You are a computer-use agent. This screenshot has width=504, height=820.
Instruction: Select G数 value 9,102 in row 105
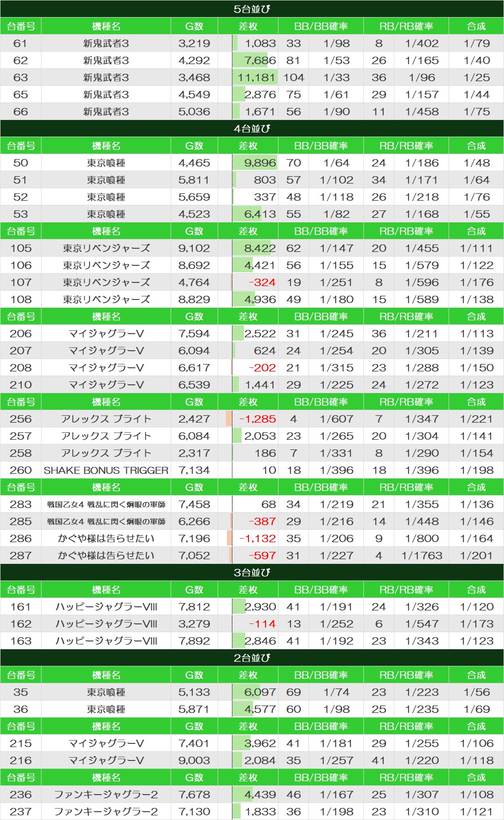pyautogui.click(x=194, y=248)
